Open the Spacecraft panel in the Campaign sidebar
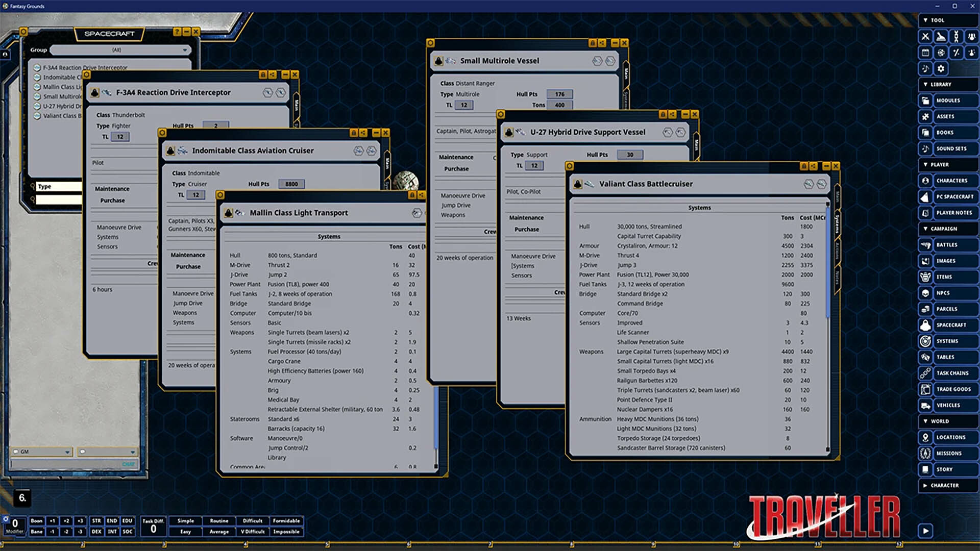 (952, 325)
